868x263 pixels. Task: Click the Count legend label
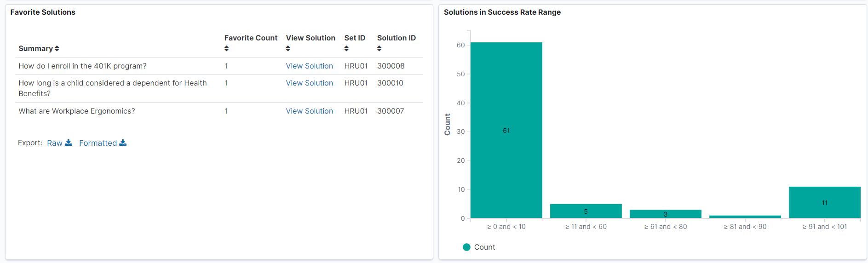tap(484, 247)
